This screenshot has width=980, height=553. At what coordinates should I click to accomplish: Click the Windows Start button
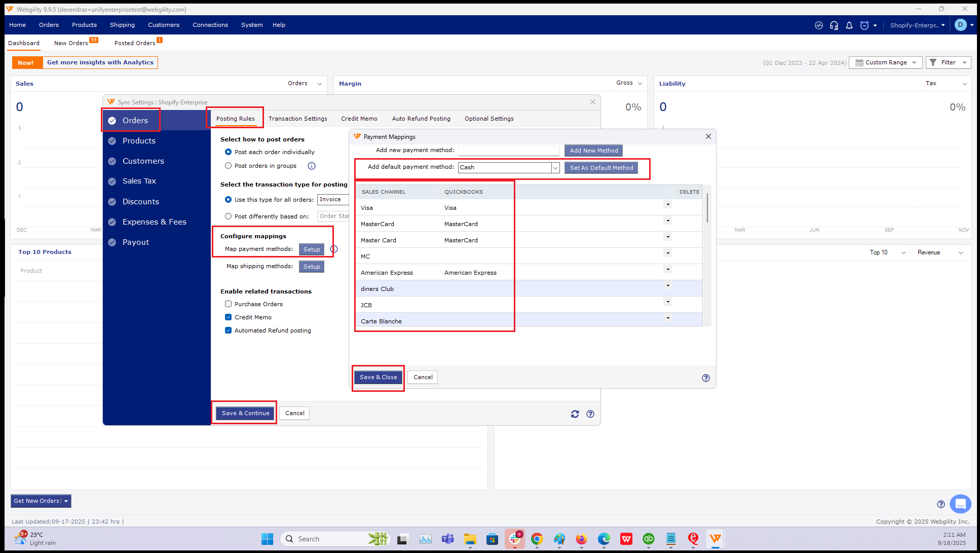point(268,539)
